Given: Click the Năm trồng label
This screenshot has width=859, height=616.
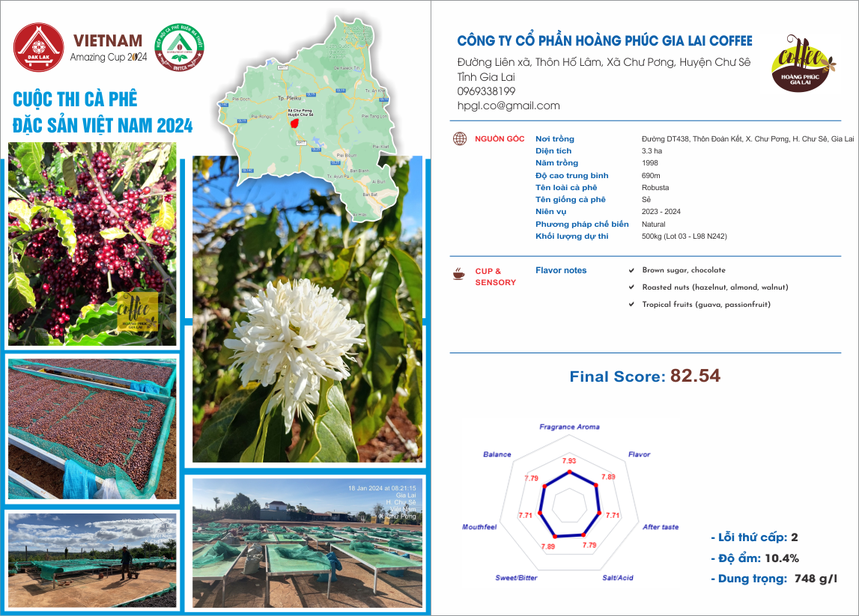Looking at the screenshot, I should (x=556, y=163).
